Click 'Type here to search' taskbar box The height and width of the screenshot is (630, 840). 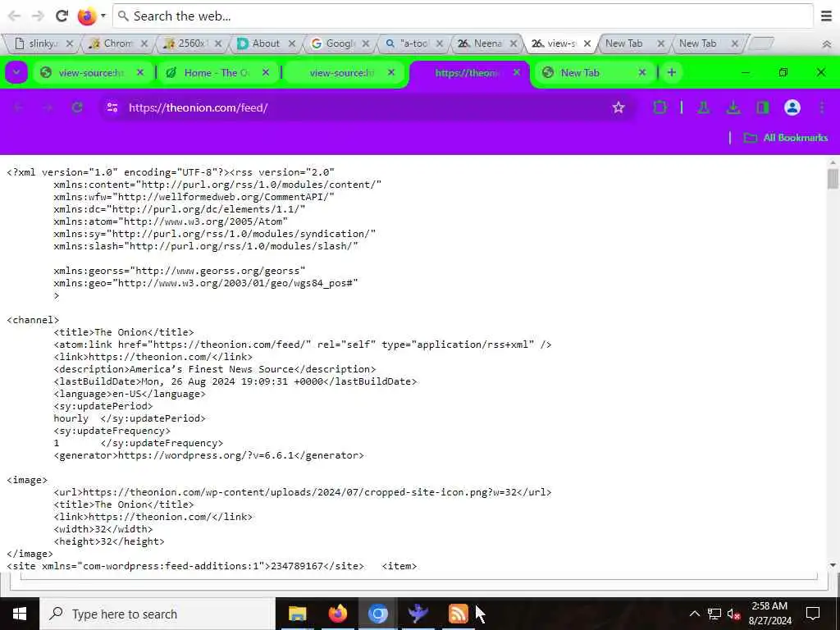click(x=157, y=614)
